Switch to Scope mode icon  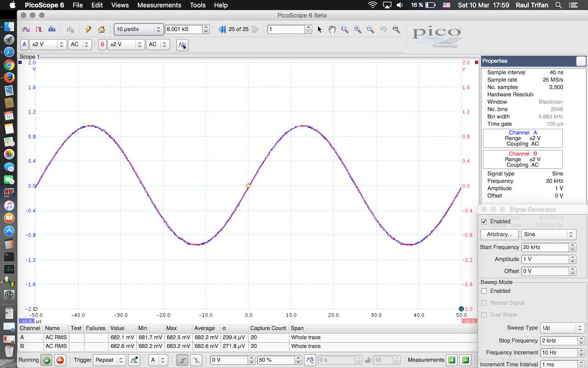26,29
